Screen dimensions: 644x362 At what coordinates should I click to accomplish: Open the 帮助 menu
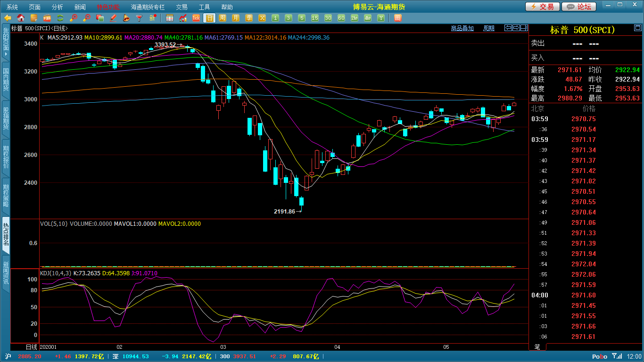pyautogui.click(x=227, y=7)
